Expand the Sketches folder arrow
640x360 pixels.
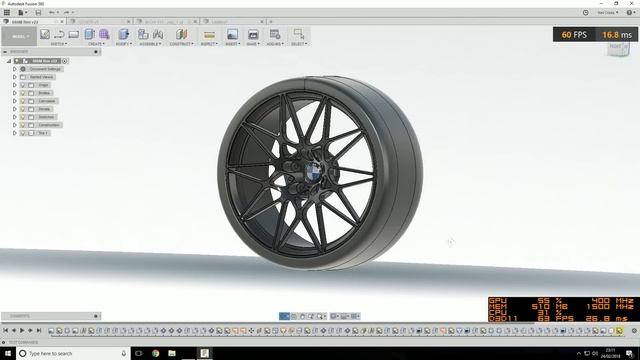tap(15, 117)
